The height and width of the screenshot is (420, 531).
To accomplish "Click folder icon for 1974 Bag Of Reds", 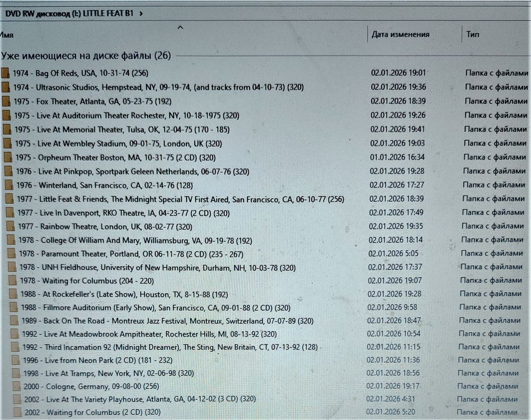I will (5, 73).
